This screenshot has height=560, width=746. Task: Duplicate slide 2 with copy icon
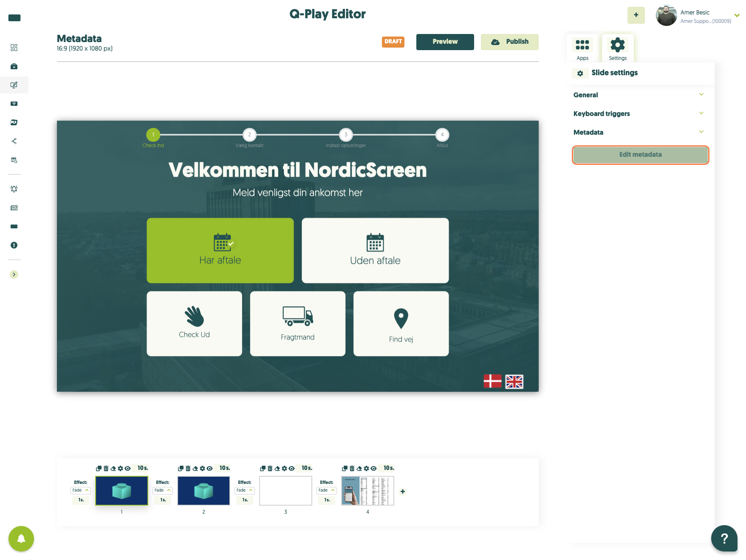point(181,468)
